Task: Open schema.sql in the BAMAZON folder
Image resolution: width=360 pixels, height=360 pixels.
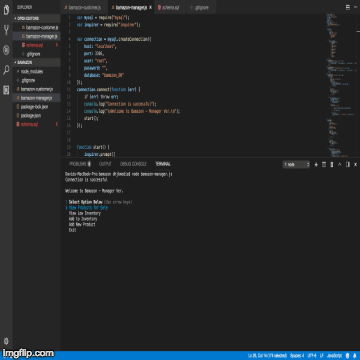Action: [x=37, y=124]
